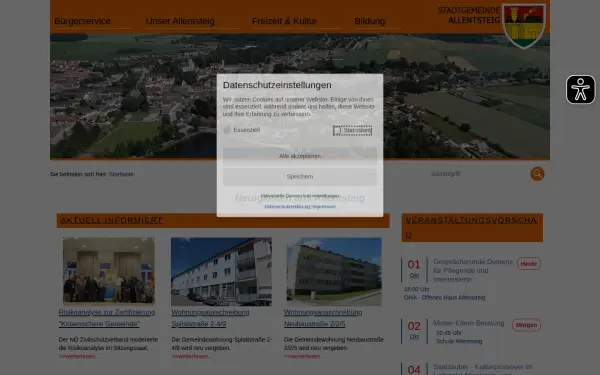Image resolution: width=600 pixels, height=375 pixels.
Task: Open Risikoanalyse zur Zertifizierung article link
Action: (x=107, y=318)
